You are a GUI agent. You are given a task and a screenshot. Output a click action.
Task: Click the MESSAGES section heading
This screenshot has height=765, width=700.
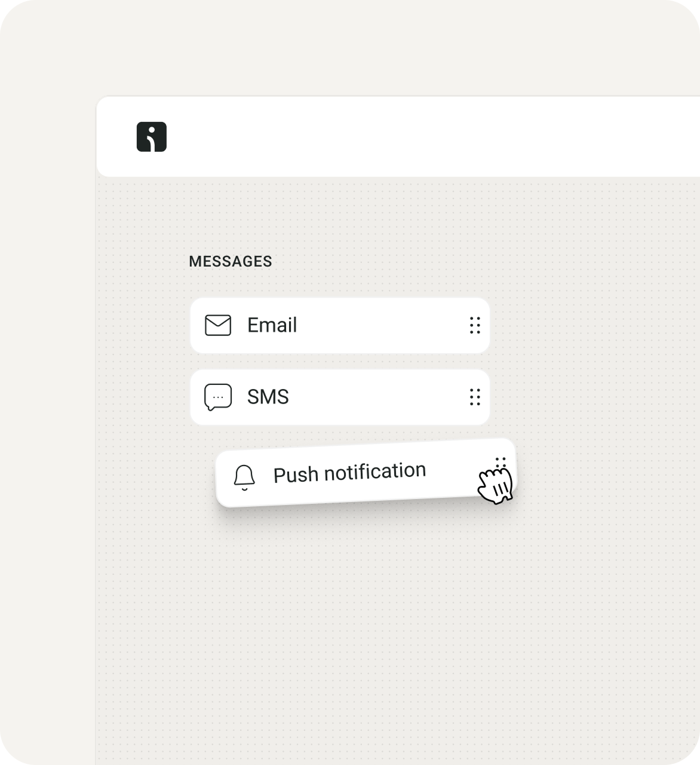click(231, 262)
